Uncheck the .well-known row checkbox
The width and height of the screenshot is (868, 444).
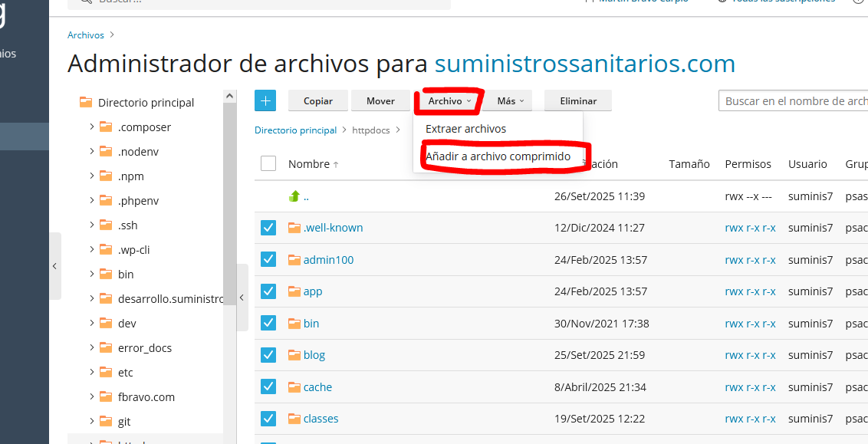coord(268,227)
